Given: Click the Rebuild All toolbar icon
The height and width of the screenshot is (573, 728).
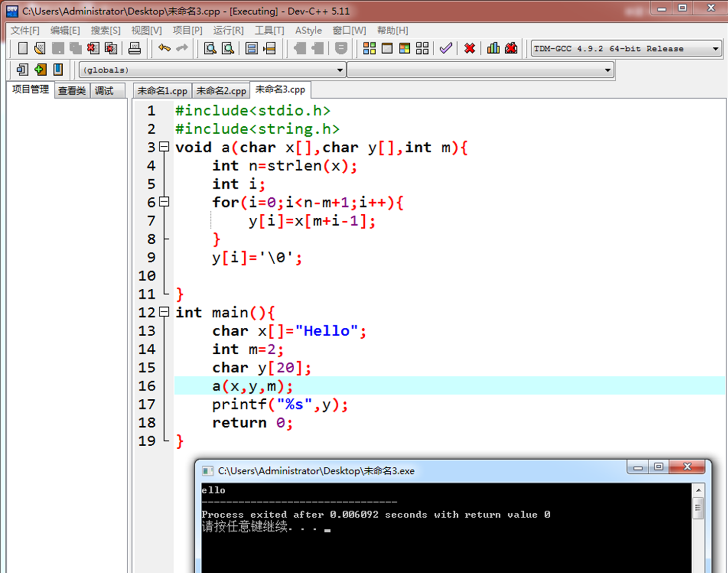Looking at the screenshot, I should tap(422, 48).
